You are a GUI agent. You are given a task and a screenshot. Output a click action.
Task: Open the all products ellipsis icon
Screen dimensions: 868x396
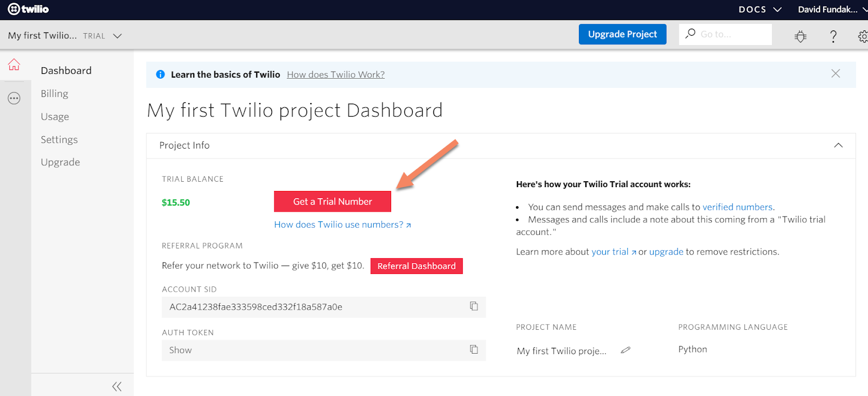pos(14,98)
